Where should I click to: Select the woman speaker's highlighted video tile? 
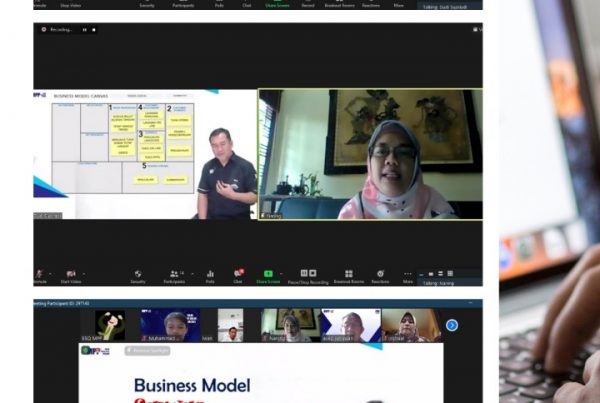[x=370, y=154]
